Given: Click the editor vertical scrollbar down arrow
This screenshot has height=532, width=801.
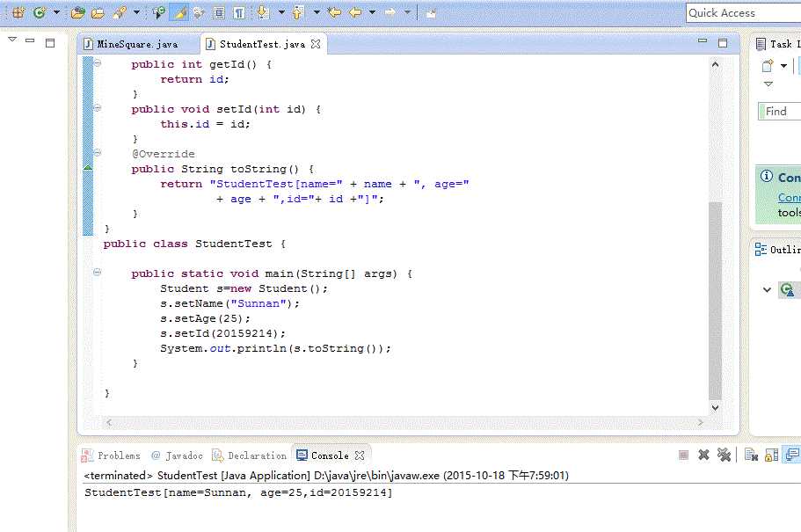Looking at the screenshot, I should coord(715,407).
